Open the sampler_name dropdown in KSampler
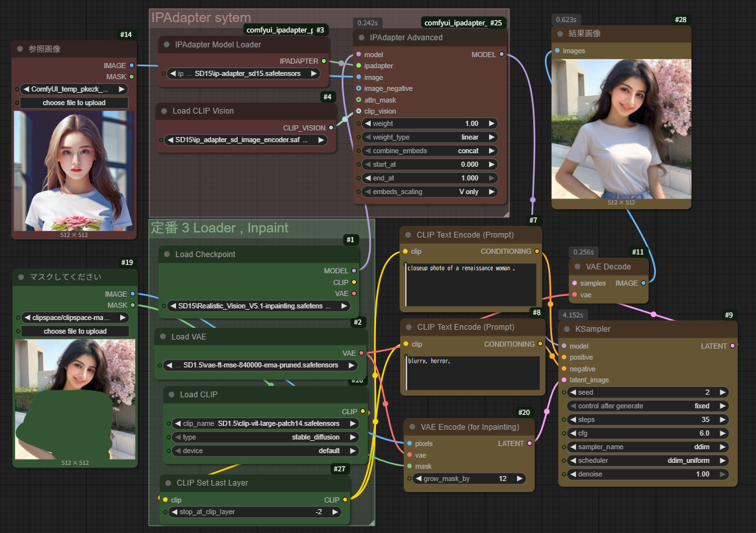This screenshot has width=756, height=533. [x=647, y=447]
